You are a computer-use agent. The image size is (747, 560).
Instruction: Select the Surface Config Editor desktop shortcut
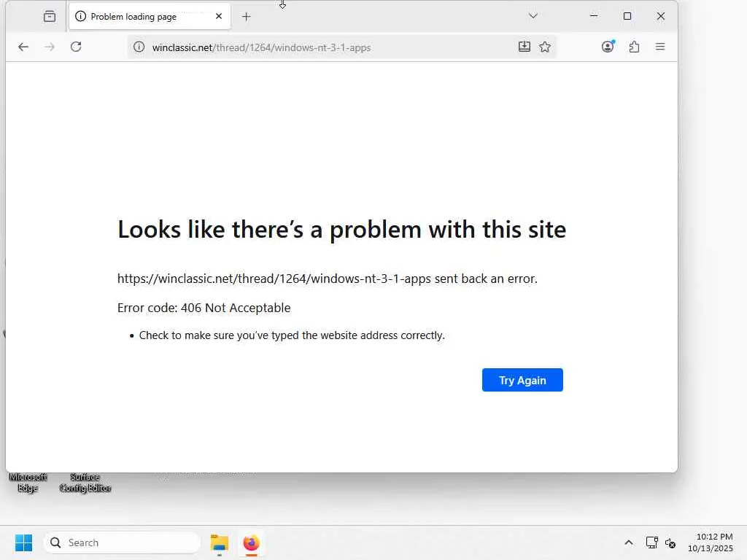(85, 483)
